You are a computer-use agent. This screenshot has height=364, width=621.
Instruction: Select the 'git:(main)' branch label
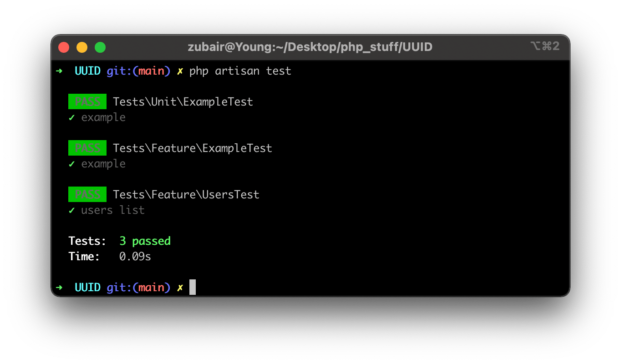[138, 71]
